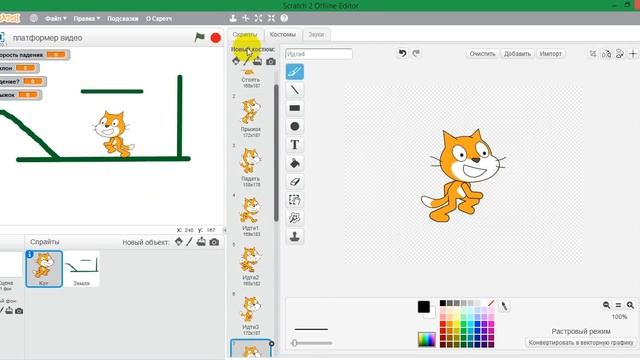Viewport: 640px width, 360px height.
Task: Select the Идти2 costume thumbnail
Action: pos(251,264)
